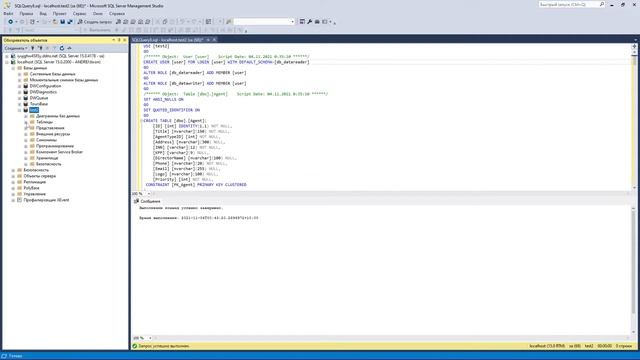Click '0 строк' row count in status bar
The height and width of the screenshot is (360, 640).
coord(624,346)
